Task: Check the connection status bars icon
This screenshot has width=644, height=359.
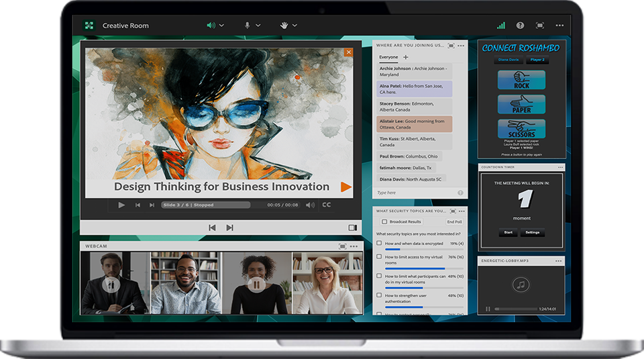Action: tap(500, 25)
